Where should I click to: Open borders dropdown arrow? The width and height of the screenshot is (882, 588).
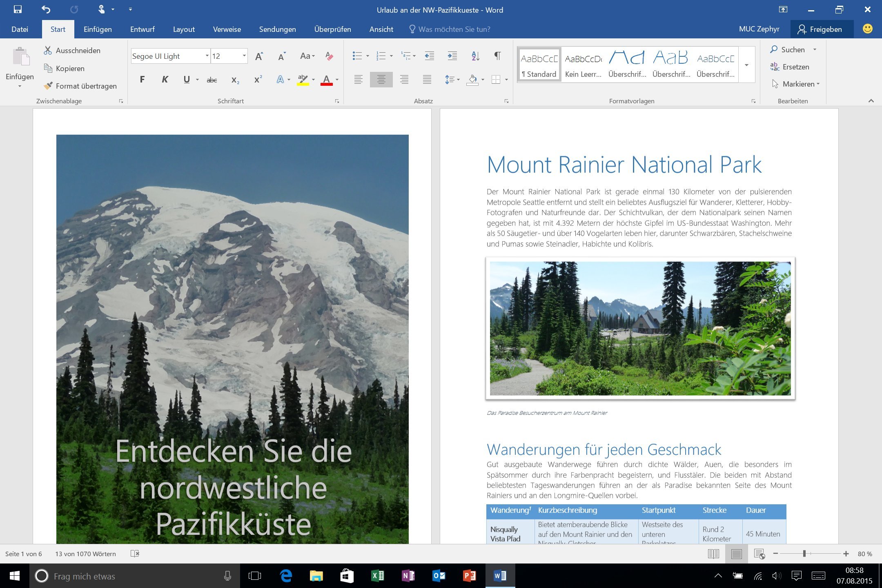click(x=506, y=80)
